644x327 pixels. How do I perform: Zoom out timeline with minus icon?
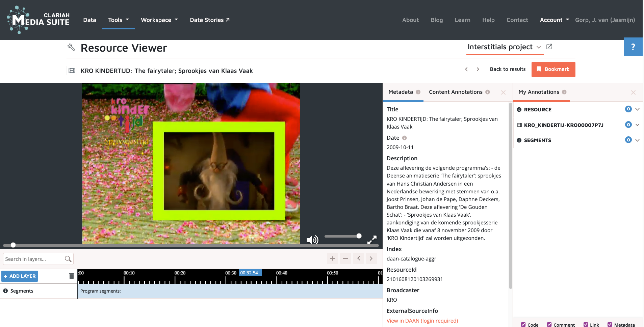tap(345, 258)
